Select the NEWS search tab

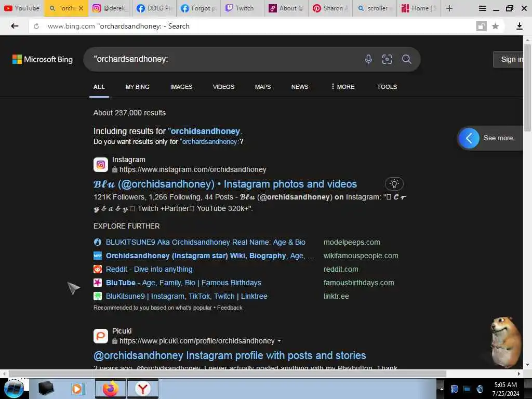[x=300, y=87]
